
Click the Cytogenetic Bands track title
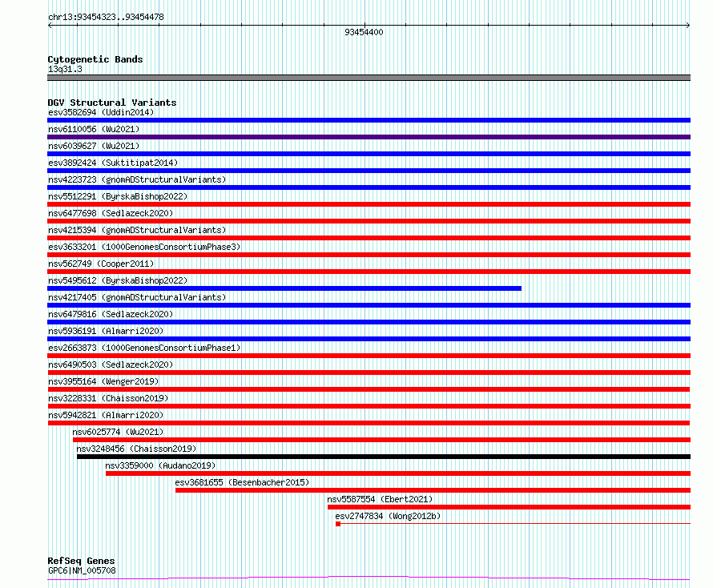95,59
